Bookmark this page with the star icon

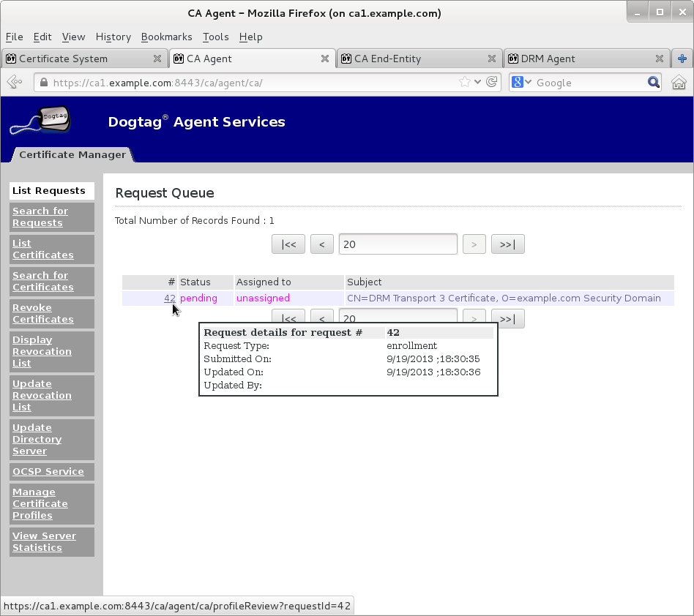(464, 82)
